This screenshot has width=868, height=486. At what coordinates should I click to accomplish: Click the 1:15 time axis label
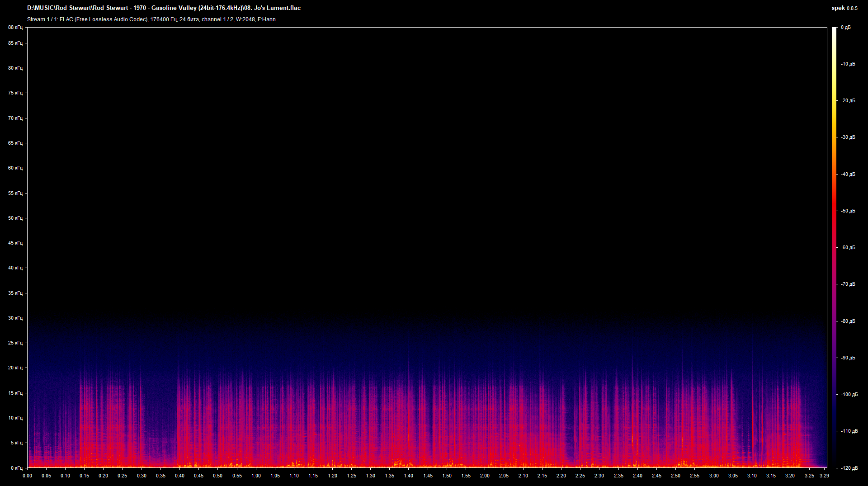pyautogui.click(x=313, y=476)
